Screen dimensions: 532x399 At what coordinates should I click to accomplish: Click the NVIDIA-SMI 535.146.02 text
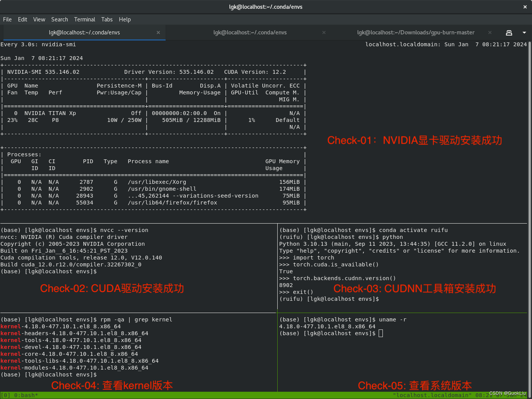pyautogui.click(x=43, y=72)
